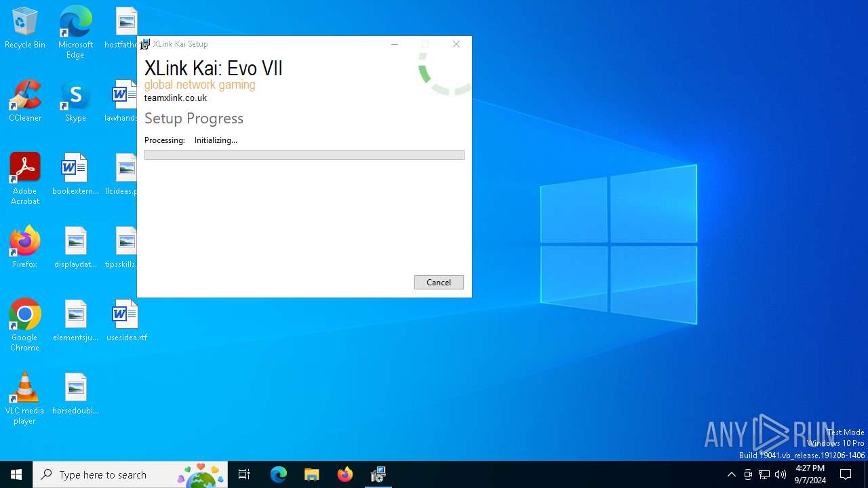The height and width of the screenshot is (488, 868).
Task: Select the horsedoubl image file
Action: pos(75,394)
